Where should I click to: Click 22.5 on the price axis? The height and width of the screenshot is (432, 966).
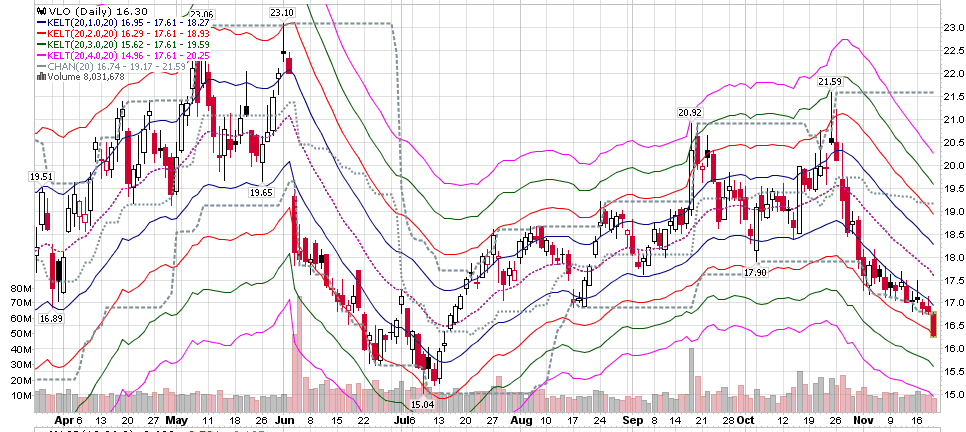[954, 51]
